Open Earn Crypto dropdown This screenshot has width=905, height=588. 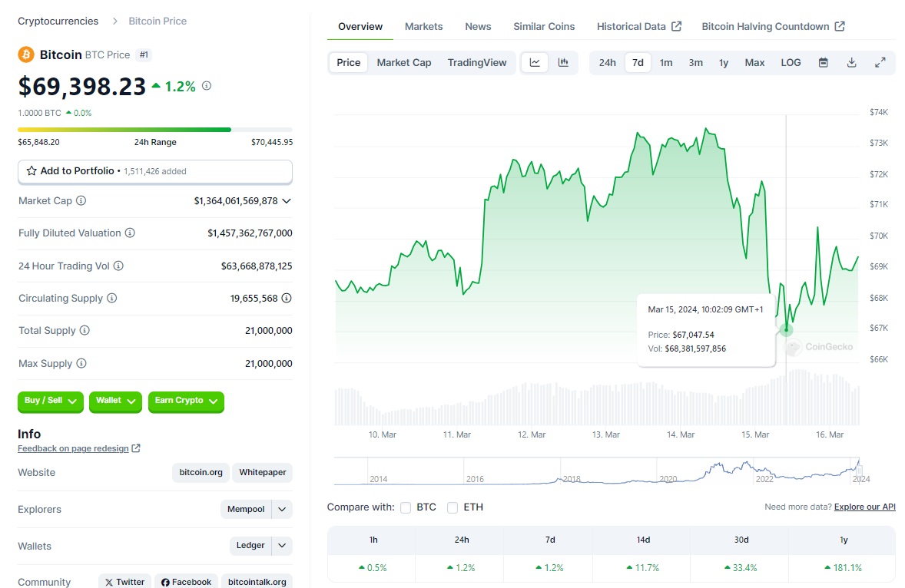(186, 401)
